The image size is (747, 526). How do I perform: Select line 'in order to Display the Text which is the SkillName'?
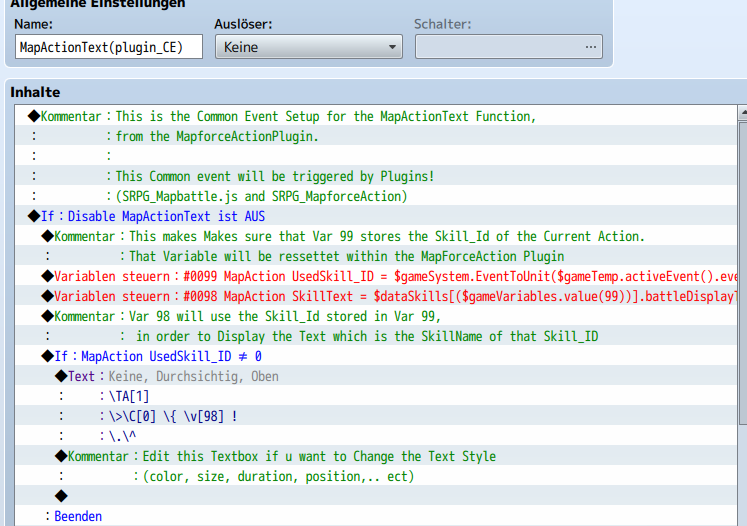point(376,336)
